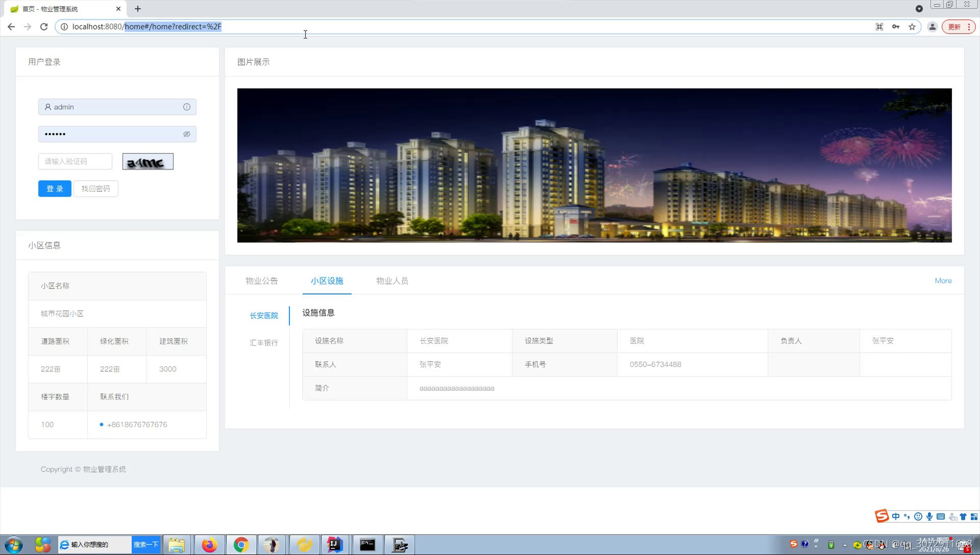Screen dimensions: 980x555
Task: Launch the colorful 360 browser taskbar icon
Action: (x=43, y=545)
